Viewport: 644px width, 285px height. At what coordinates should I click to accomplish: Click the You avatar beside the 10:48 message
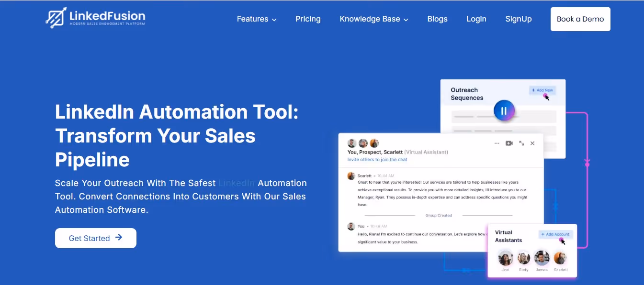351,226
